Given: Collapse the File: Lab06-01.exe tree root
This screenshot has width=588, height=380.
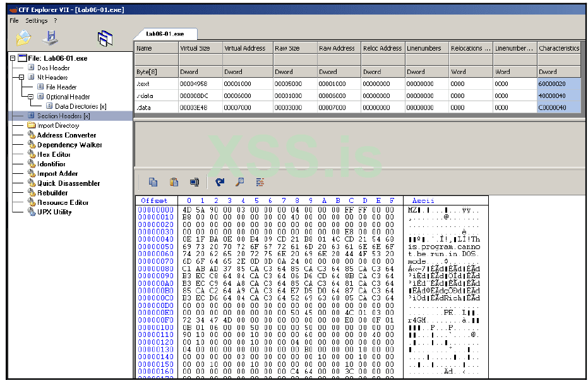Looking at the screenshot, I should point(13,58).
